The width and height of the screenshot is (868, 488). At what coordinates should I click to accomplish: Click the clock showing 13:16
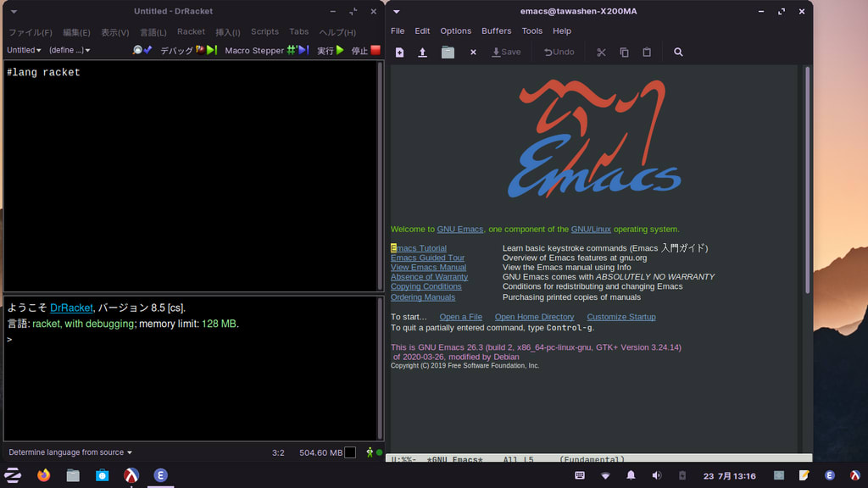point(730,476)
